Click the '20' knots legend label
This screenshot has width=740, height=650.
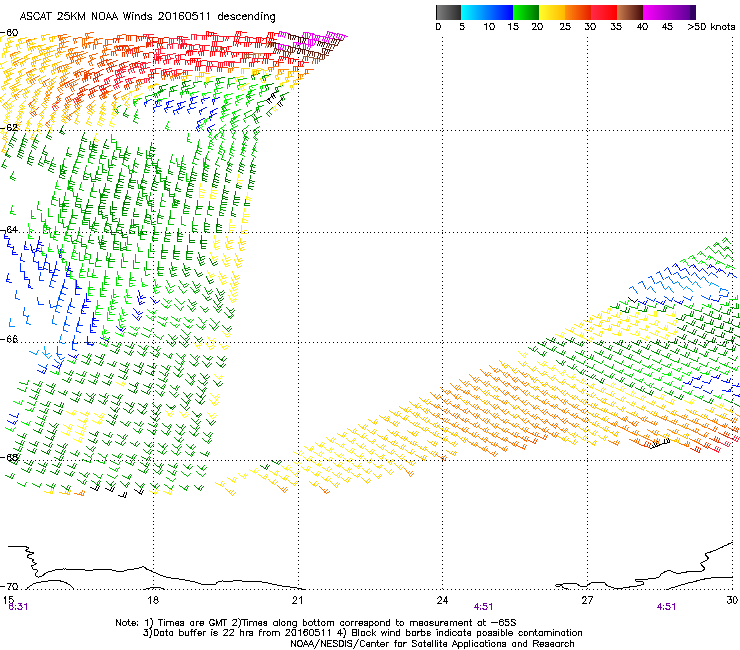(537, 27)
